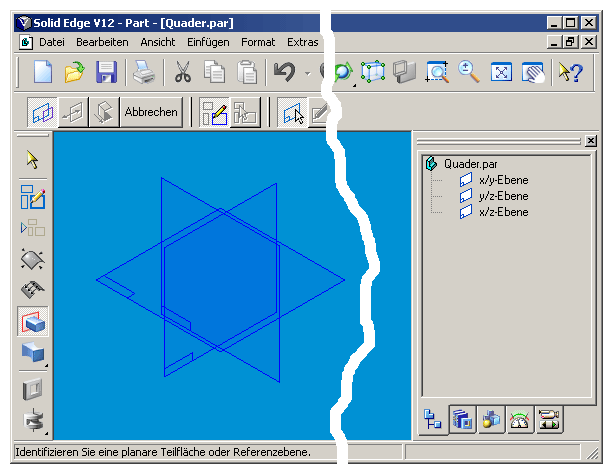614x474 pixels.
Task: Click the thin wall feature icon
Action: [33, 389]
